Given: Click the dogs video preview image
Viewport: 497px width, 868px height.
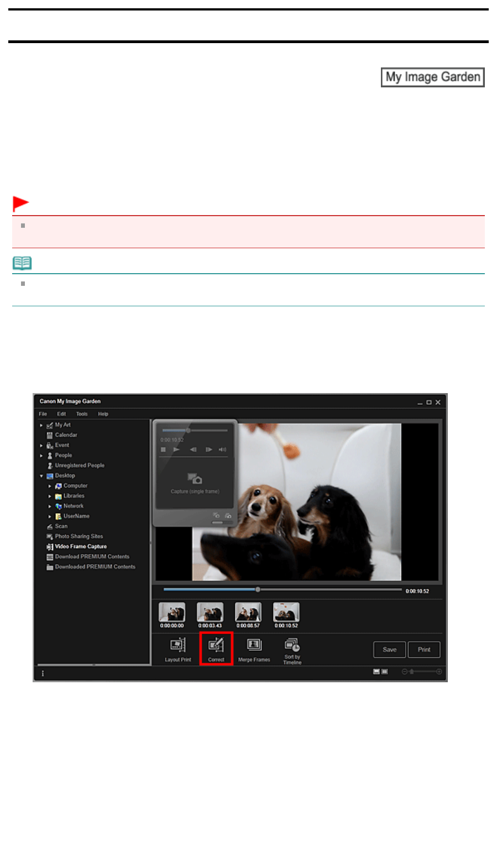Looking at the screenshot, I should pos(297,502).
